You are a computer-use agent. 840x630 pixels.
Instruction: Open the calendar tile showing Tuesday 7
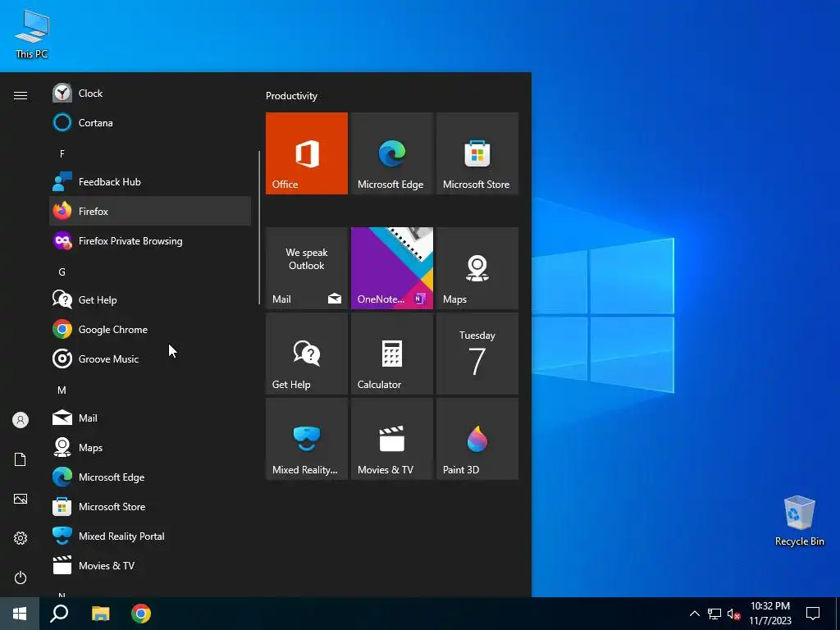[477, 354]
